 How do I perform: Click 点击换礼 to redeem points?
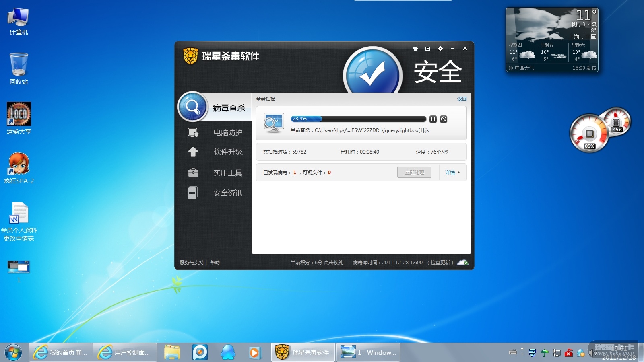coord(334,263)
